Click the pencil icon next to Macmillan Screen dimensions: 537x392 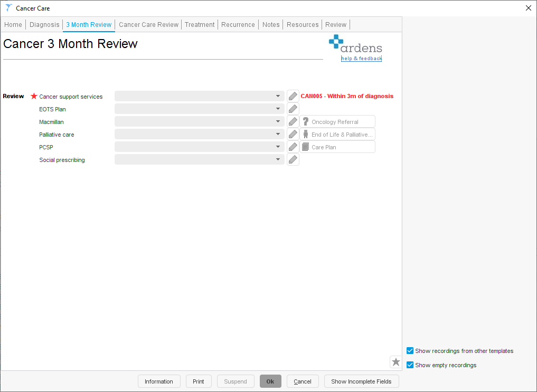pyautogui.click(x=293, y=121)
